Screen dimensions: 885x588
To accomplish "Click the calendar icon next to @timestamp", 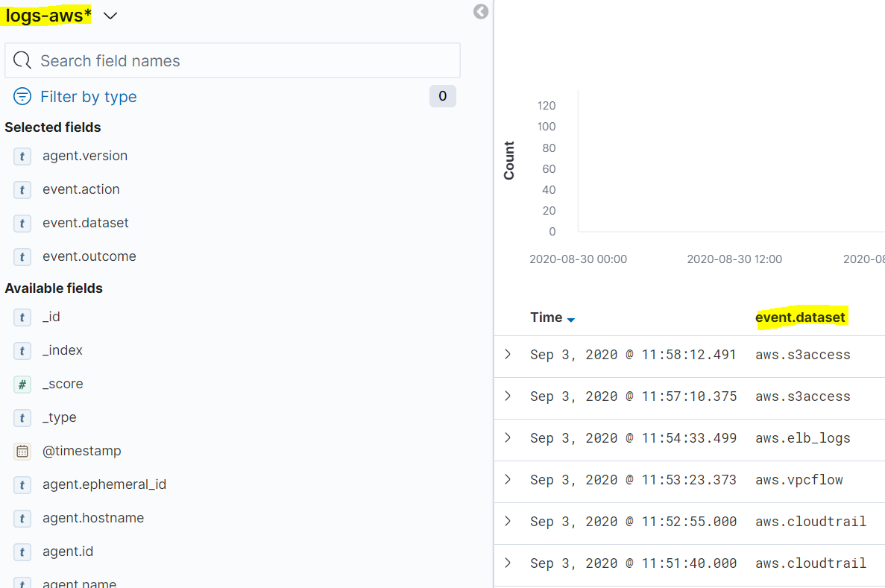I will [22, 452].
